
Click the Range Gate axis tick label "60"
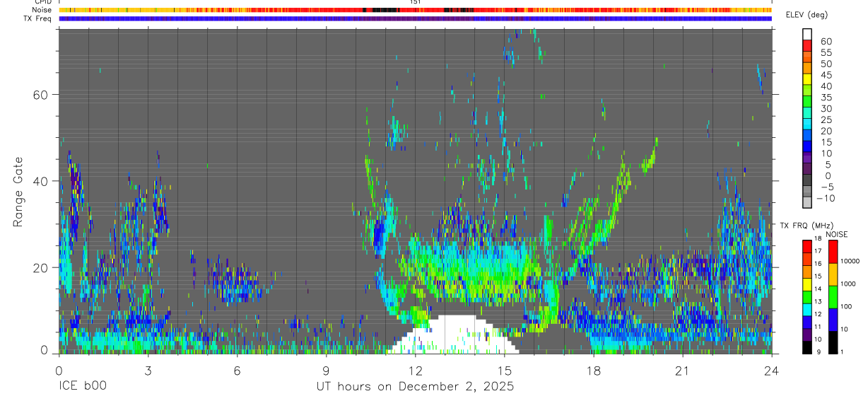(40, 95)
